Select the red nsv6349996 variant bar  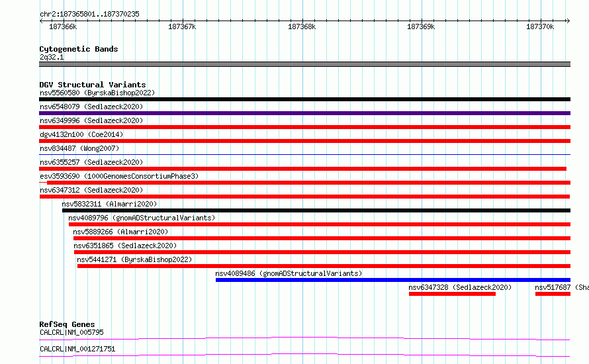pyautogui.click(x=304, y=127)
